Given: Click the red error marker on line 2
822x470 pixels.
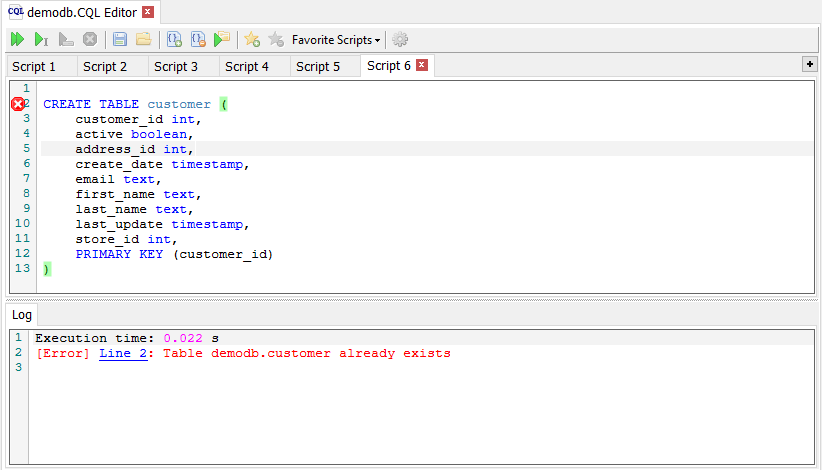Looking at the screenshot, I should 18,104.
